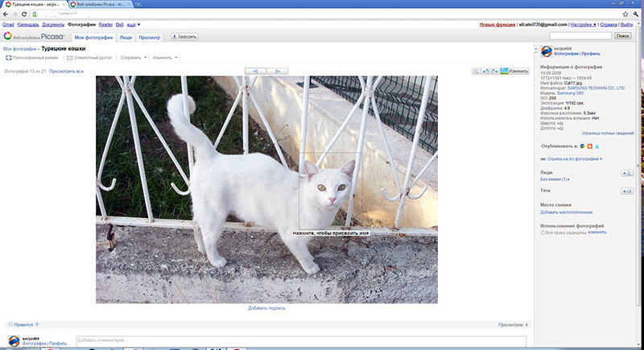Collapse the right info sidebar arrow
The width and height of the screenshot is (644, 350).
coord(536,49)
